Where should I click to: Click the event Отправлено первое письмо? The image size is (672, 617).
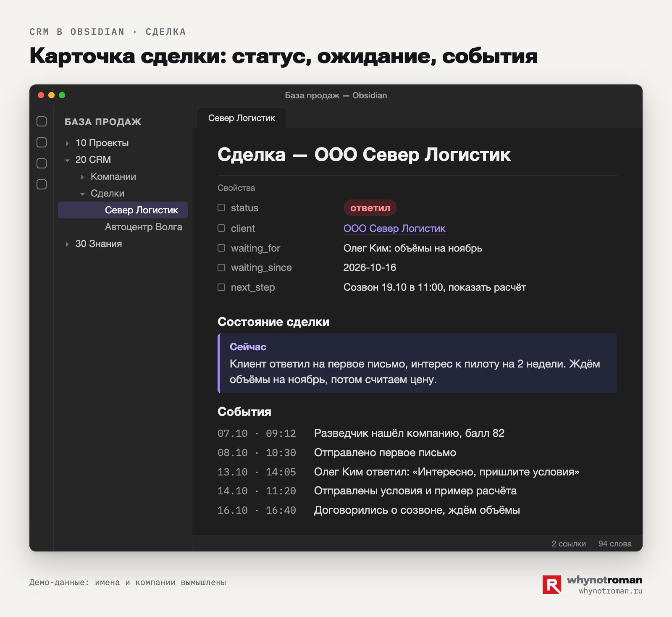tap(385, 452)
